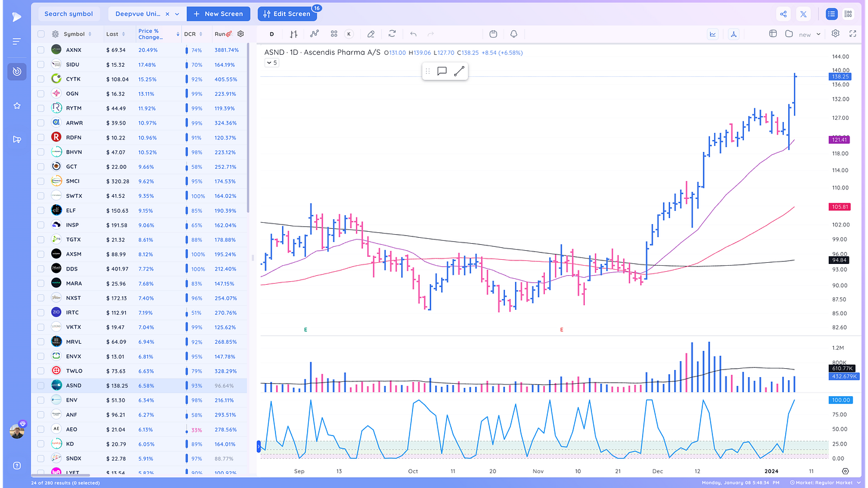Click the circled K toolbar button
The height and width of the screenshot is (488, 868).
pos(349,34)
